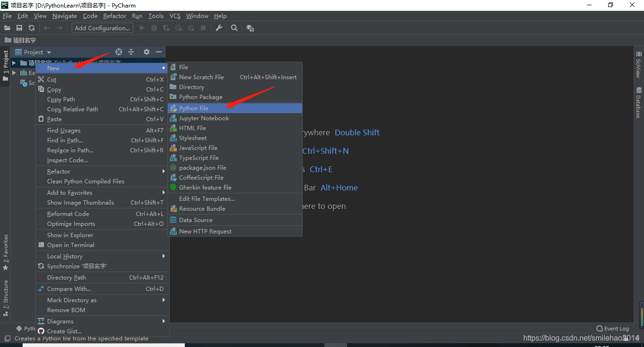Expand External Libraries tree node
The height and width of the screenshot is (347, 644).
[14, 73]
